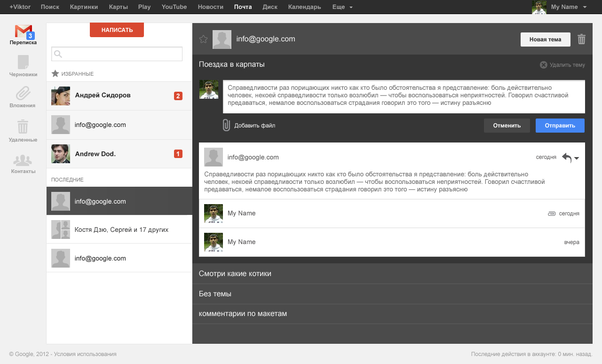Click Andrew Dod. avatar photo
The height and width of the screenshot is (364, 602).
click(x=61, y=154)
